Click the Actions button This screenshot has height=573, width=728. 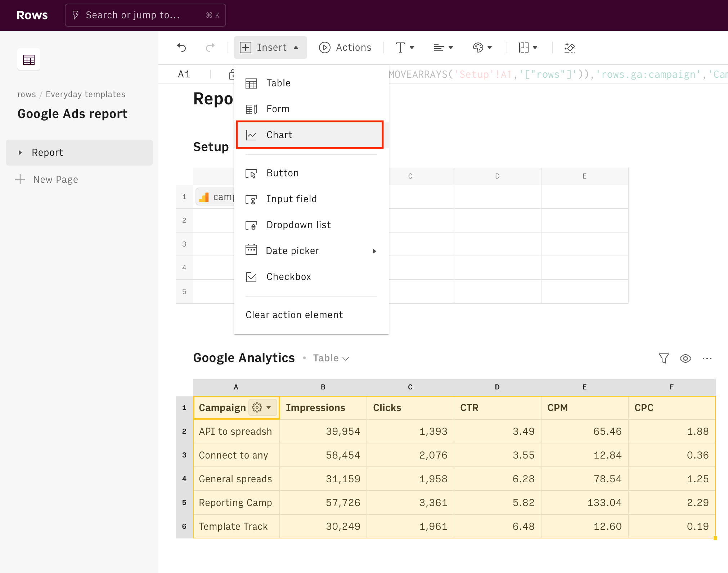coord(345,48)
